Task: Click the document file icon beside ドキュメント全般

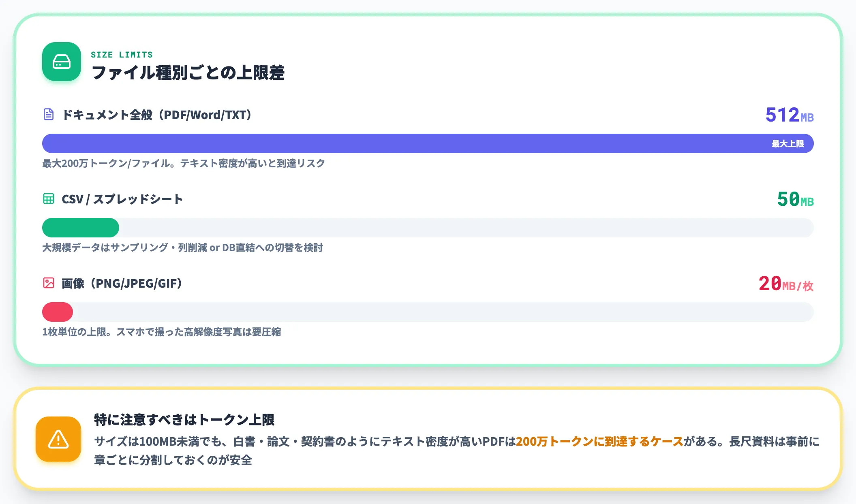Action: tap(49, 115)
